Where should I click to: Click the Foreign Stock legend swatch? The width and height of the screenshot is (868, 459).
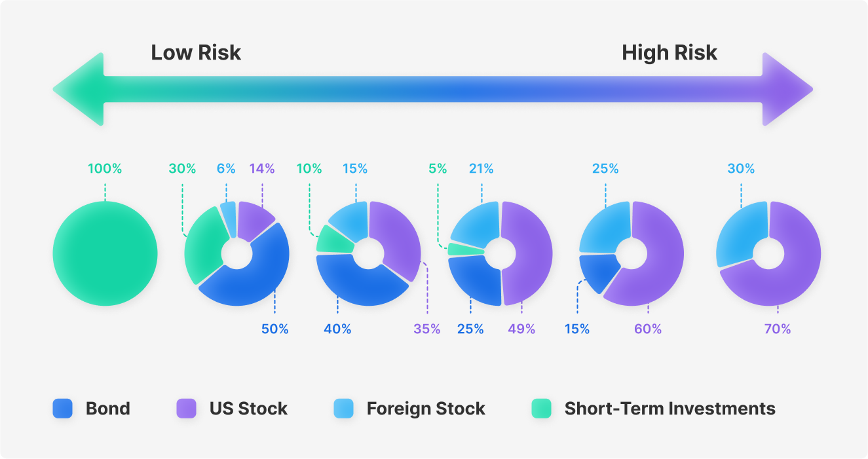tap(343, 409)
